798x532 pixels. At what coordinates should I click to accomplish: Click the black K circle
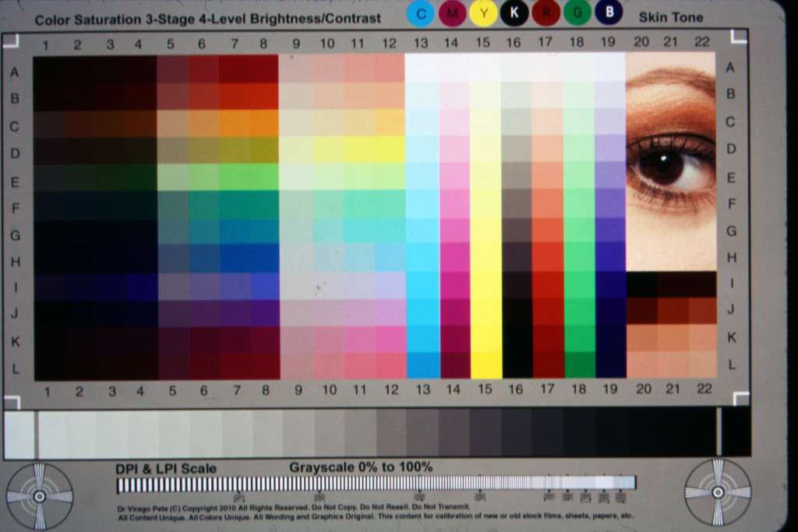click(514, 13)
